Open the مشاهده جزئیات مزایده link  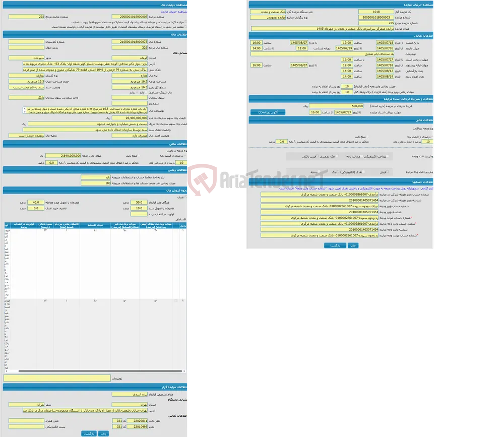pyautogui.click(x=174, y=12)
